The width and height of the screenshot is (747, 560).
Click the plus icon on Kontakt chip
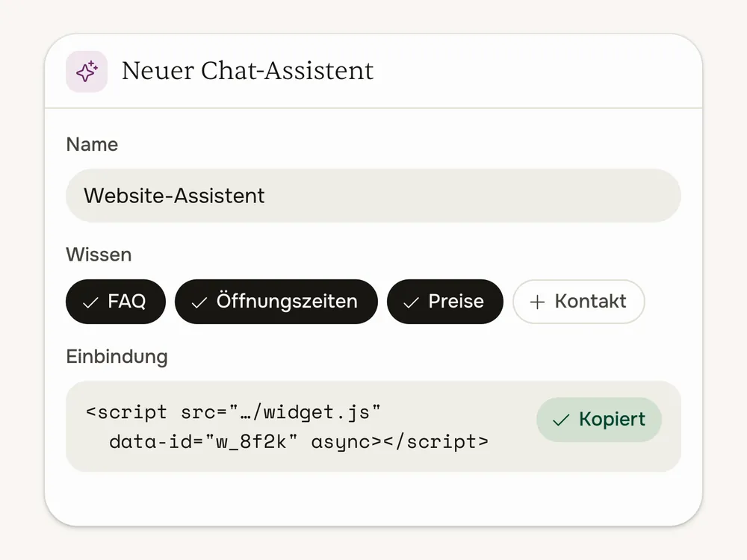tap(537, 302)
